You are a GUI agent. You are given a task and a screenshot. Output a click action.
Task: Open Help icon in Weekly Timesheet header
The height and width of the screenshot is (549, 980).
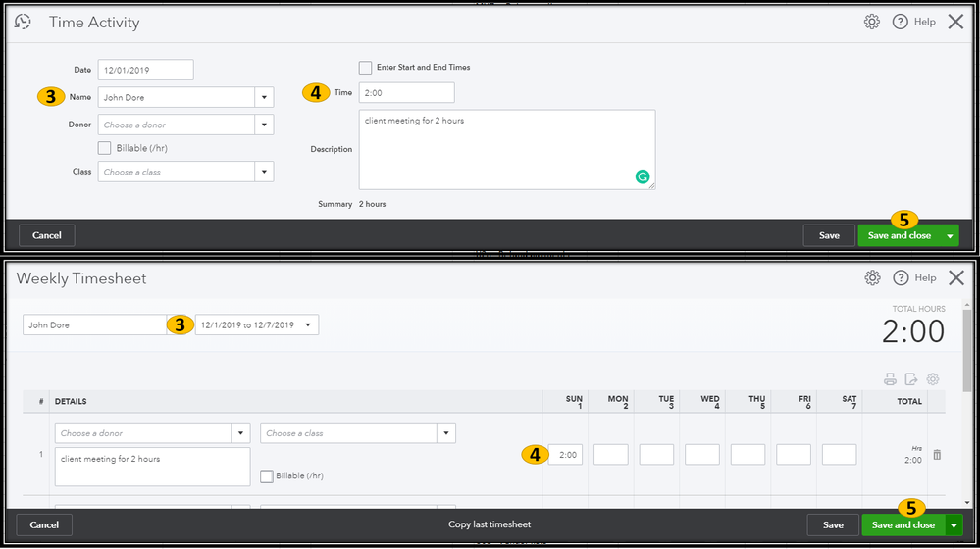[900, 278]
